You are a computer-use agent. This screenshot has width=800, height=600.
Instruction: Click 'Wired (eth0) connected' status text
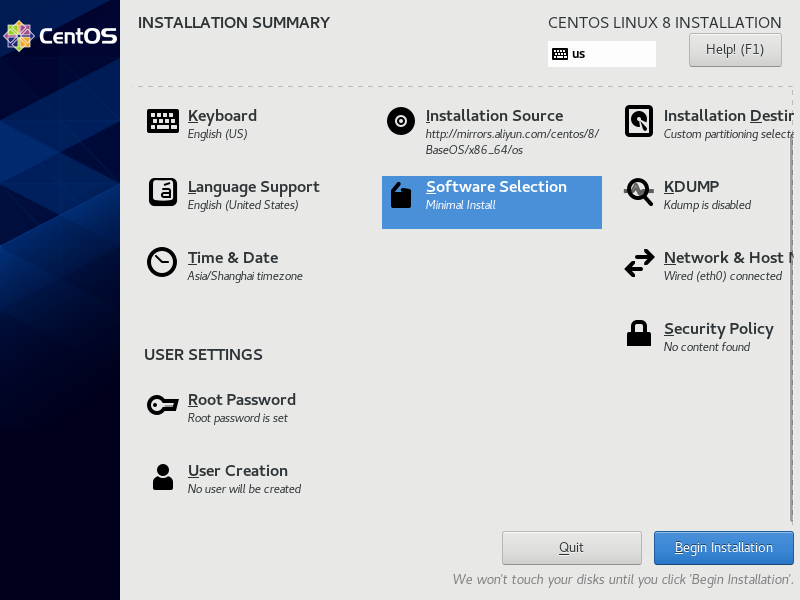coord(722,276)
